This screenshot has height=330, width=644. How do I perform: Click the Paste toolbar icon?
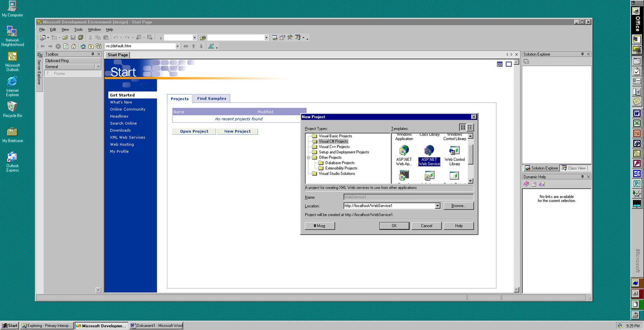106,37
